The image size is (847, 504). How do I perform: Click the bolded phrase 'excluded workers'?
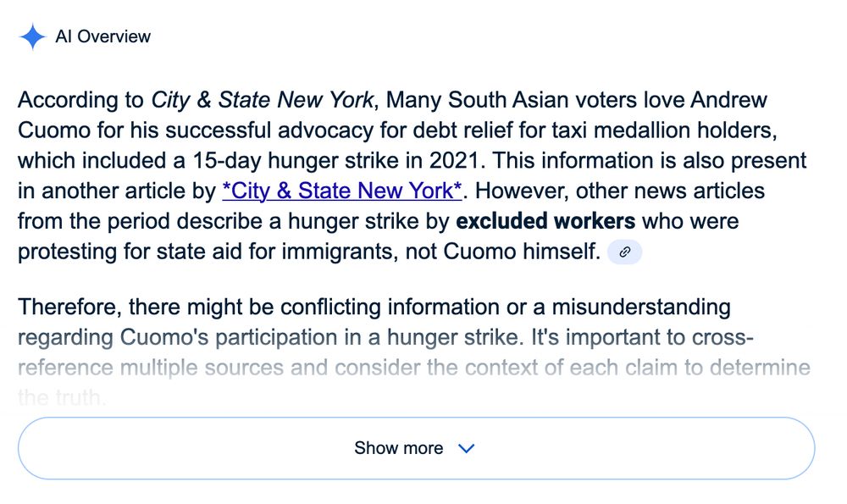[545, 221]
